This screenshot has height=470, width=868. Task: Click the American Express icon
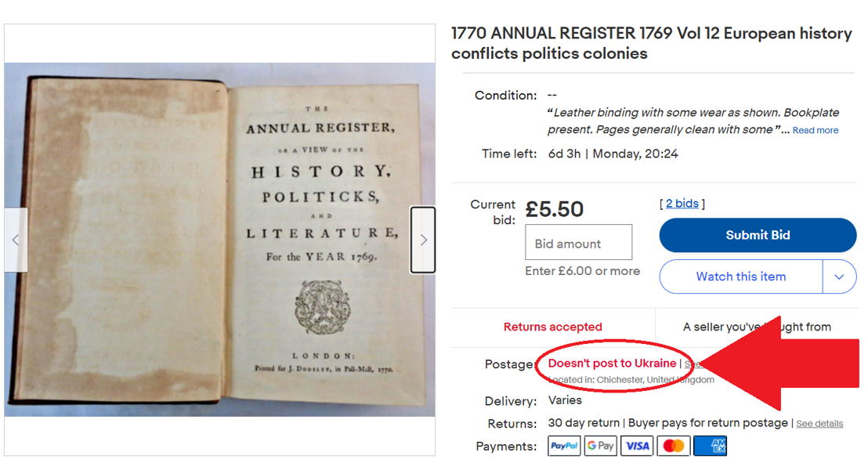pyautogui.click(x=710, y=446)
